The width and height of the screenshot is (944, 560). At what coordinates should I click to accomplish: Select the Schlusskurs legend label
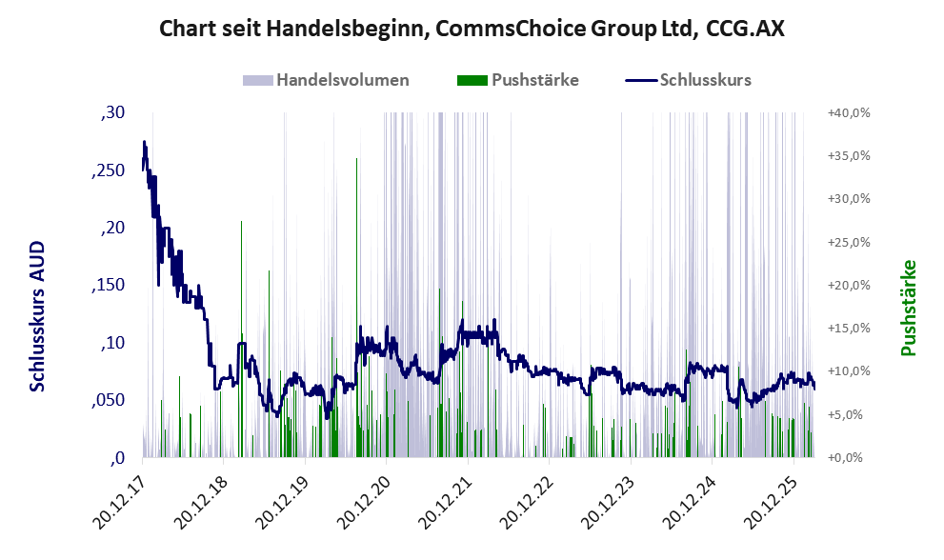[x=705, y=80]
